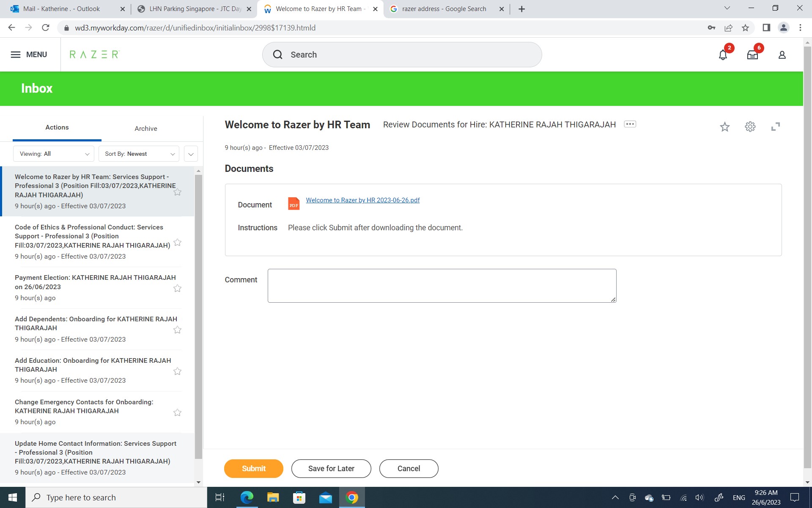Viewport: 812px width, 508px height.
Task: Go back in the browser
Action: (11, 28)
